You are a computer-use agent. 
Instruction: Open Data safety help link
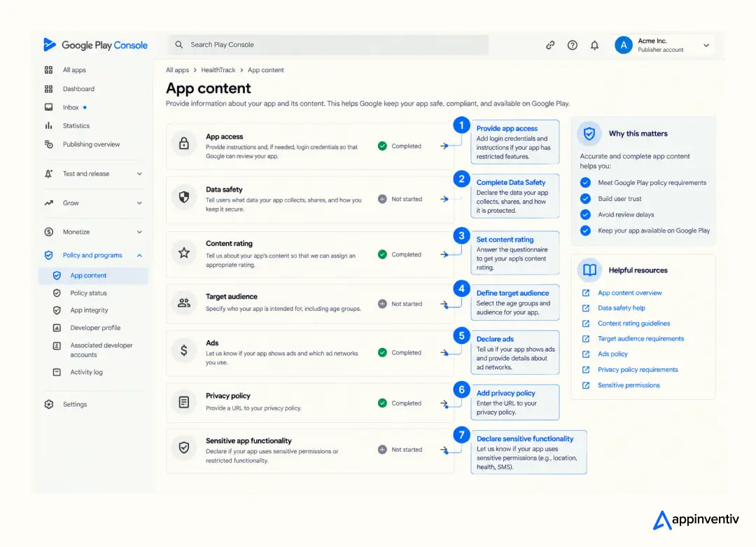click(x=622, y=307)
